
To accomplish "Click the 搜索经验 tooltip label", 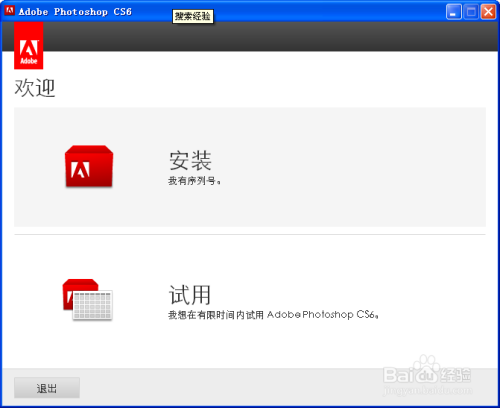I will [193, 16].
